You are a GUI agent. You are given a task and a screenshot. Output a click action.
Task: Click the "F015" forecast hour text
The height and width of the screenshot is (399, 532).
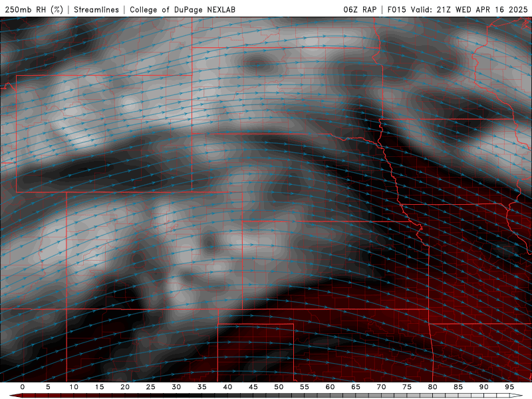[x=396, y=9]
